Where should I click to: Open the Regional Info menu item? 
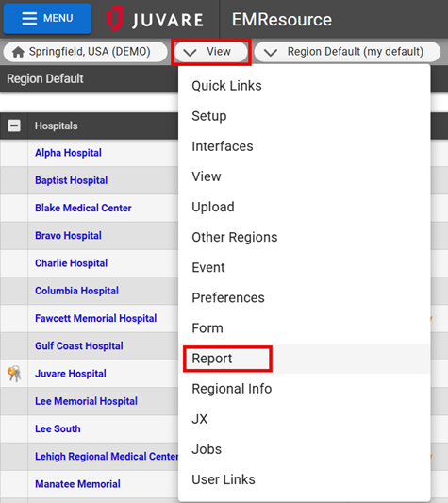304,389
